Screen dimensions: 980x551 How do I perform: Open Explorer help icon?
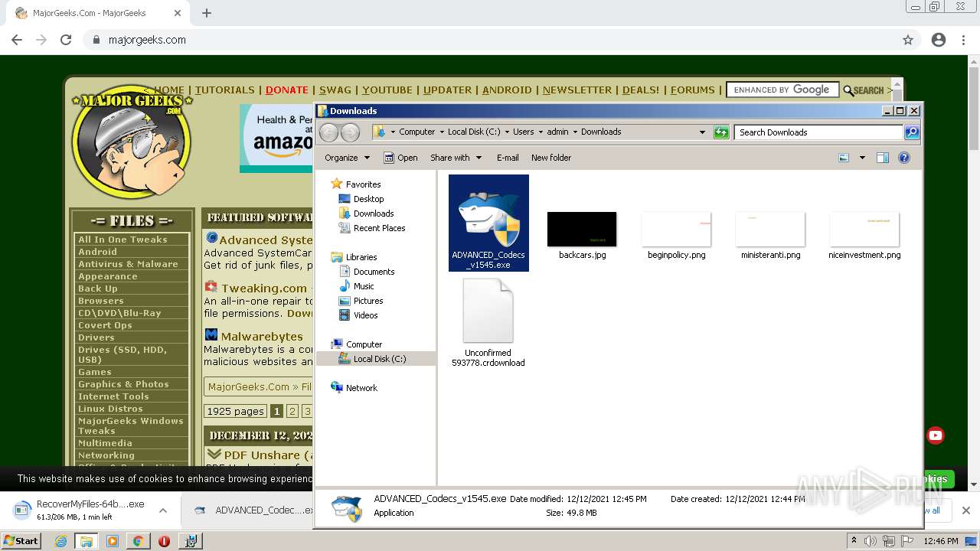(x=904, y=158)
